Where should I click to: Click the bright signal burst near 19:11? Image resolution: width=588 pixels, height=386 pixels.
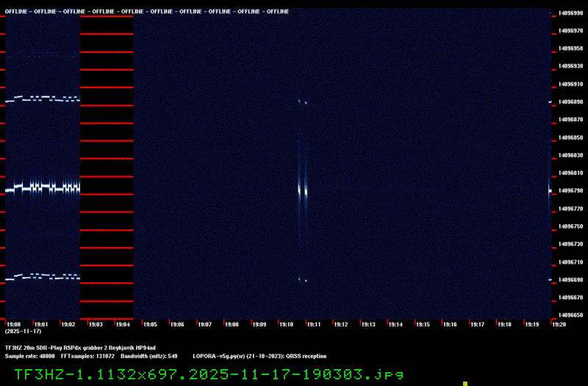302,190
